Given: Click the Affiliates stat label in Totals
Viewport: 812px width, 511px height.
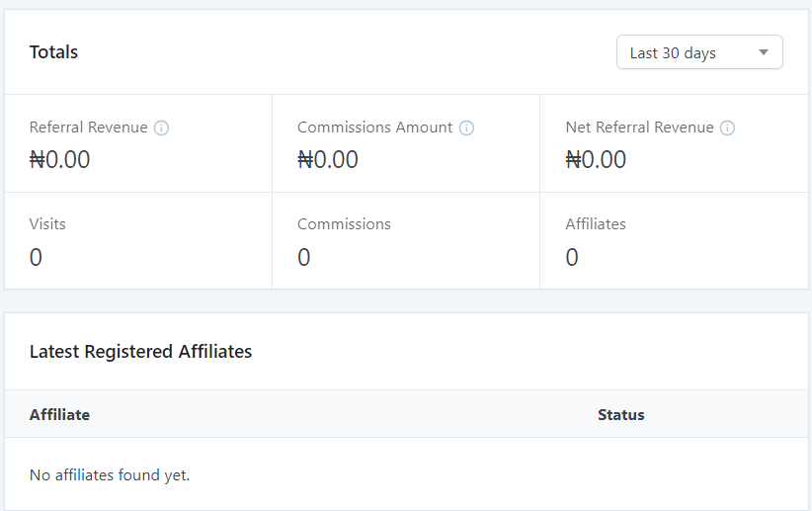Looking at the screenshot, I should point(596,224).
